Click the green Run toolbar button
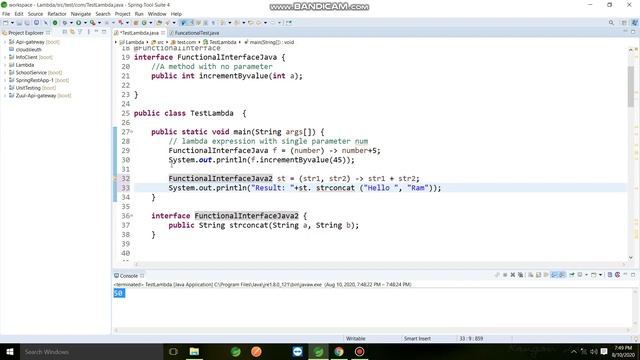The image size is (640, 360). tap(78, 23)
